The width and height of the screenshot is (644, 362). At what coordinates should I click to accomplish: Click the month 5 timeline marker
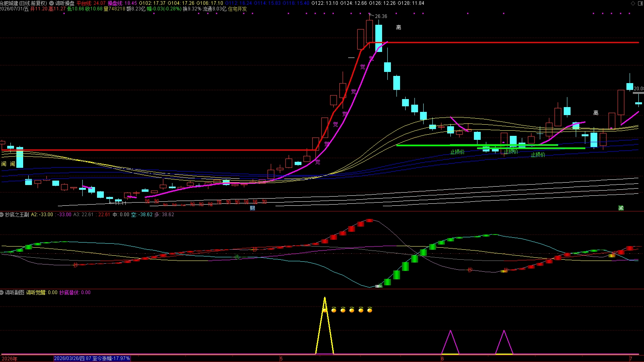pyautogui.click(x=281, y=359)
